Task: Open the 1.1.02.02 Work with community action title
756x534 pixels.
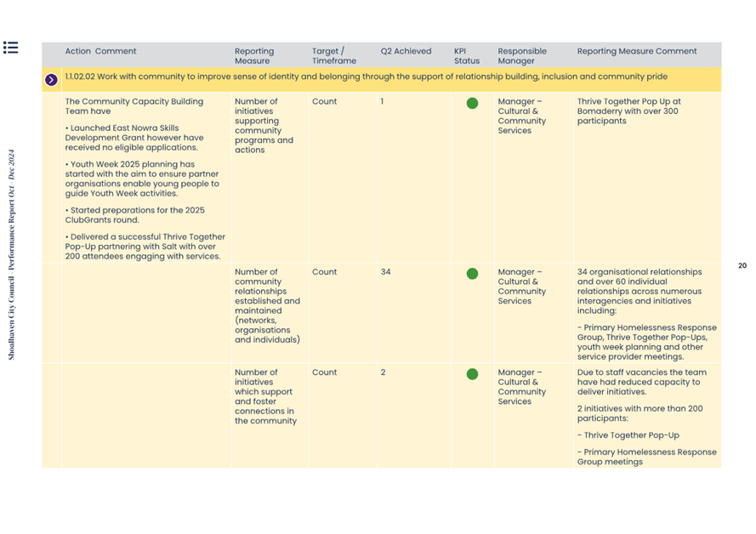Action: (366, 77)
